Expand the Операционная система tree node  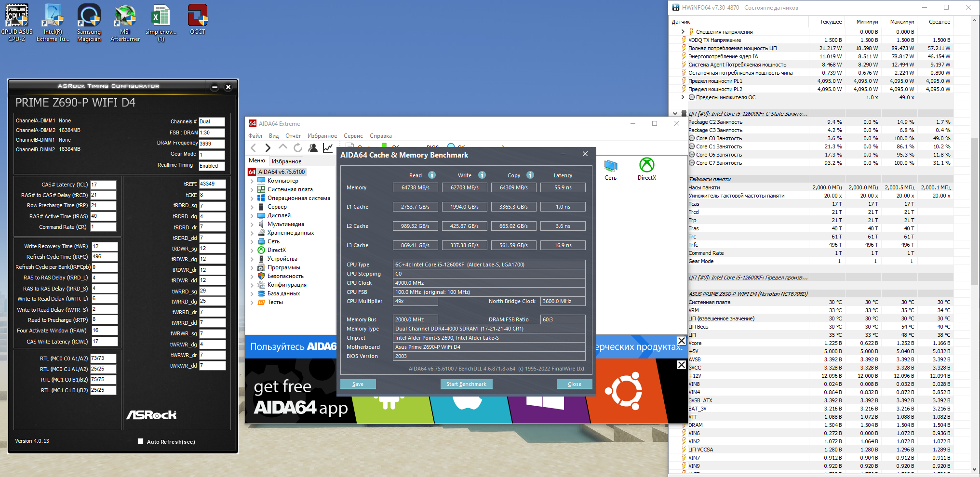252,199
